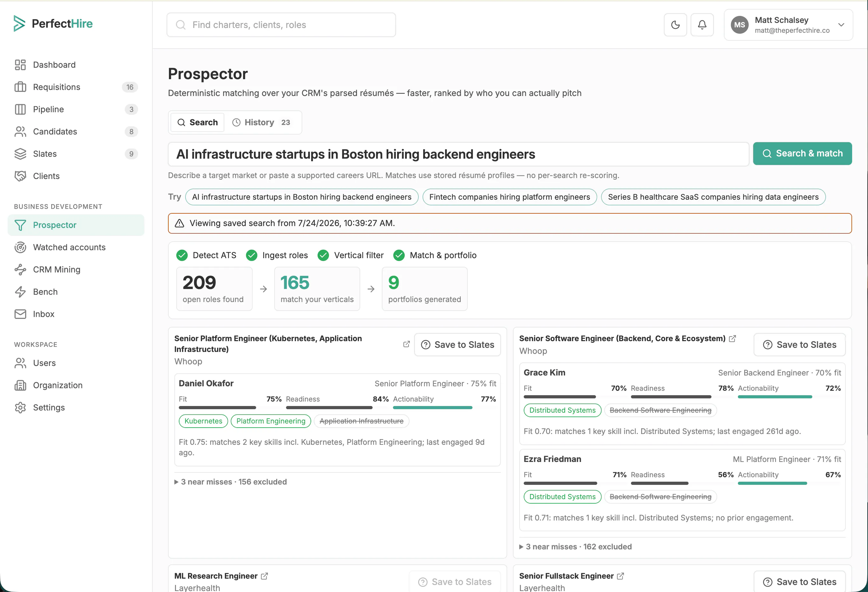
Task: Click the Prospector funnel icon in sidebar
Action: [20, 225]
